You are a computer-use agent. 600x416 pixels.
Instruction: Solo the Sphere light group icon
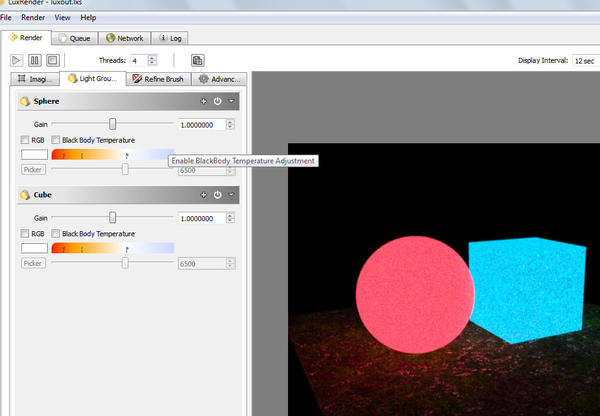(204, 101)
